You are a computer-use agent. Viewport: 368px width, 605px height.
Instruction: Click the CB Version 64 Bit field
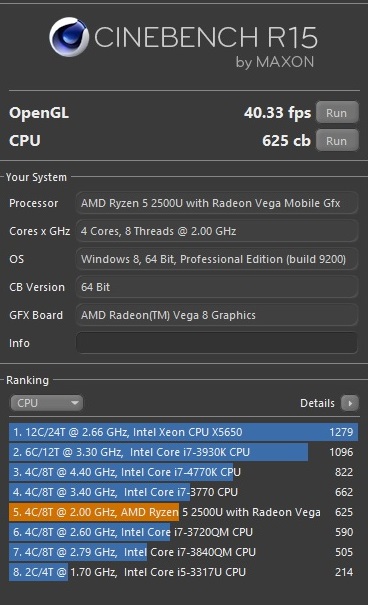(217, 287)
